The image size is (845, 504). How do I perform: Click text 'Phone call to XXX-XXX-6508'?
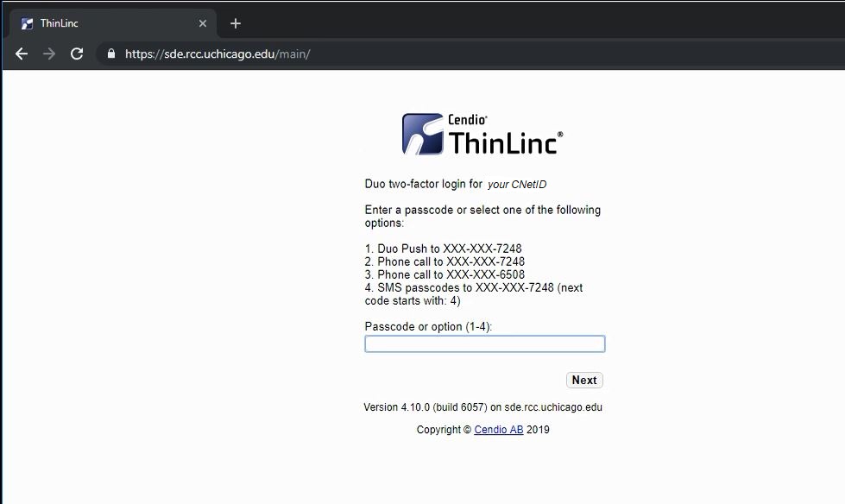[x=451, y=274]
